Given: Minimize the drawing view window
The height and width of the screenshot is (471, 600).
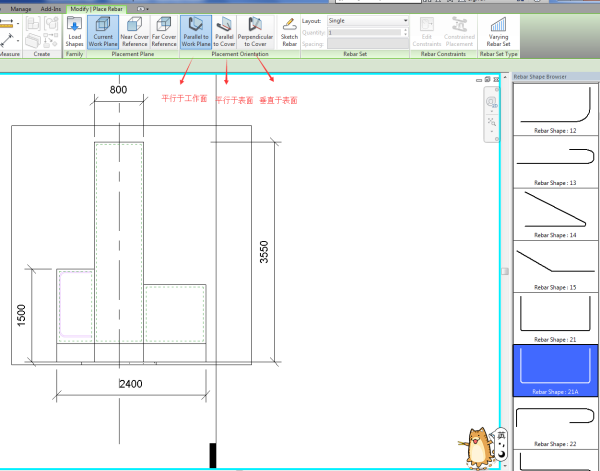Looking at the screenshot, I should [479, 80].
